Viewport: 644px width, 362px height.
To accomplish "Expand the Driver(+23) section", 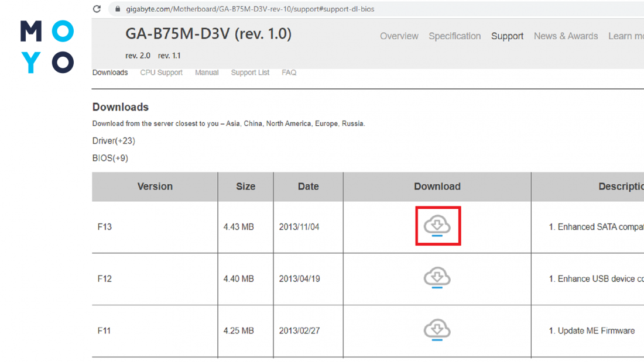I will 114,141.
